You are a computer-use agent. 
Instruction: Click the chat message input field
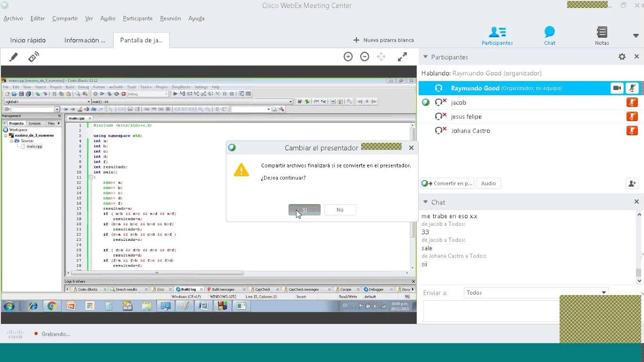pyautogui.click(x=491, y=311)
